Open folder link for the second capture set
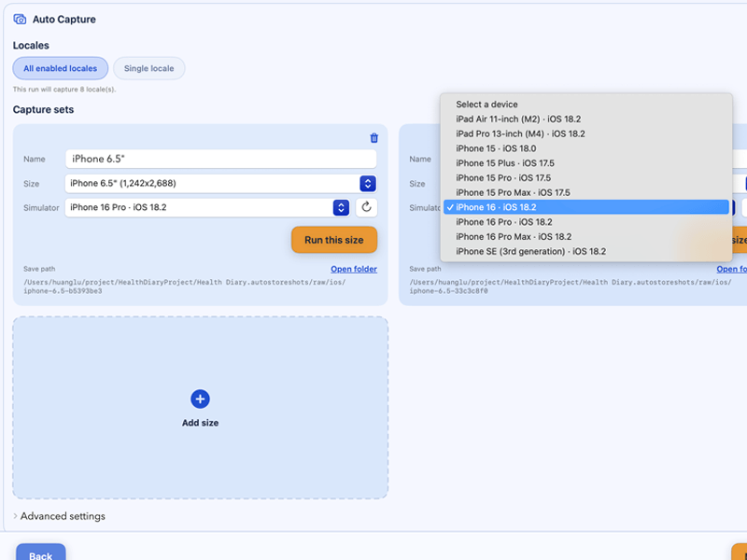 tap(732, 269)
